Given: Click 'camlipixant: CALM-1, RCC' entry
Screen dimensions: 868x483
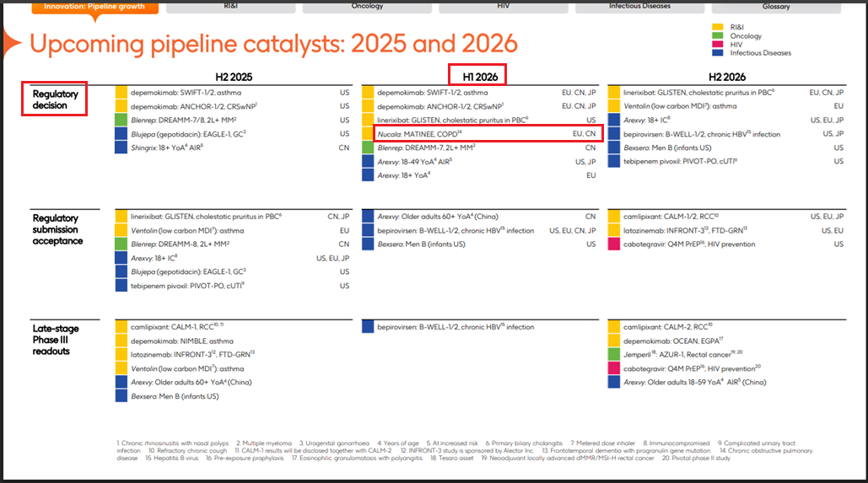Looking at the screenshot, I should pyautogui.click(x=177, y=327).
